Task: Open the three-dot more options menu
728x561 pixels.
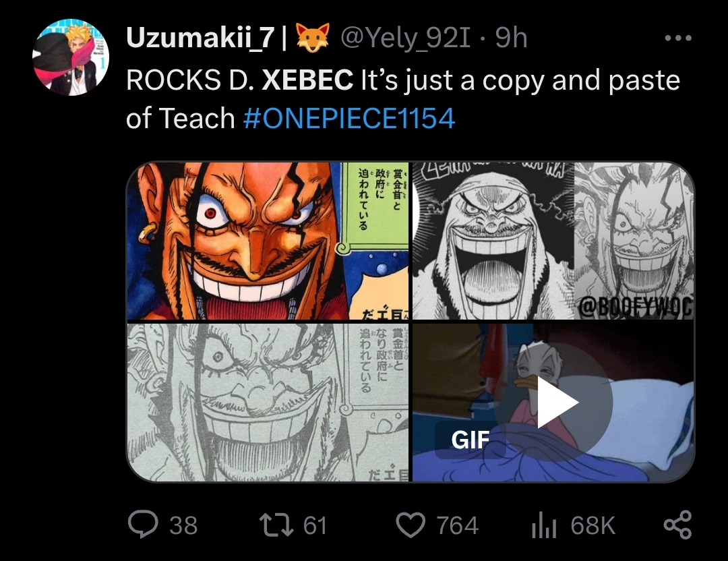Action: pyautogui.click(x=678, y=38)
